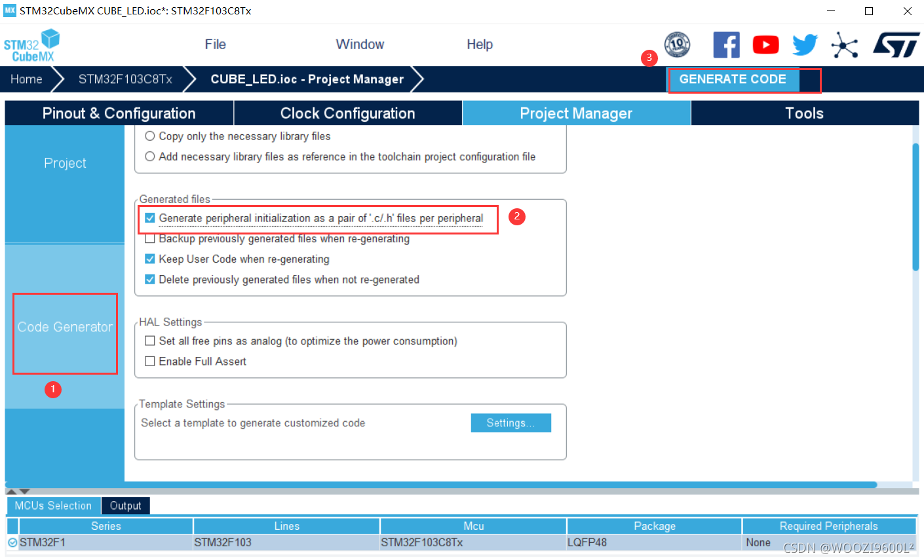Go to Home breadcrumb
The height and width of the screenshot is (560, 924).
click(x=26, y=79)
